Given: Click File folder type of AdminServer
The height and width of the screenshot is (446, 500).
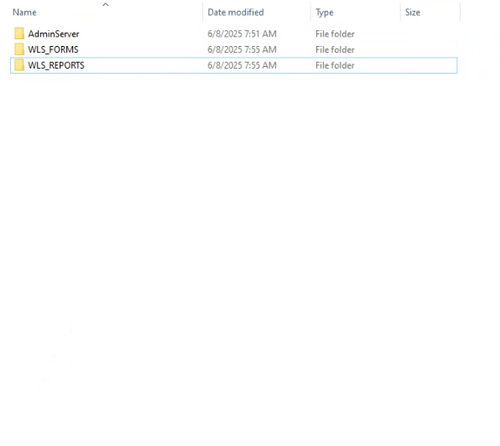Looking at the screenshot, I should click(335, 34).
